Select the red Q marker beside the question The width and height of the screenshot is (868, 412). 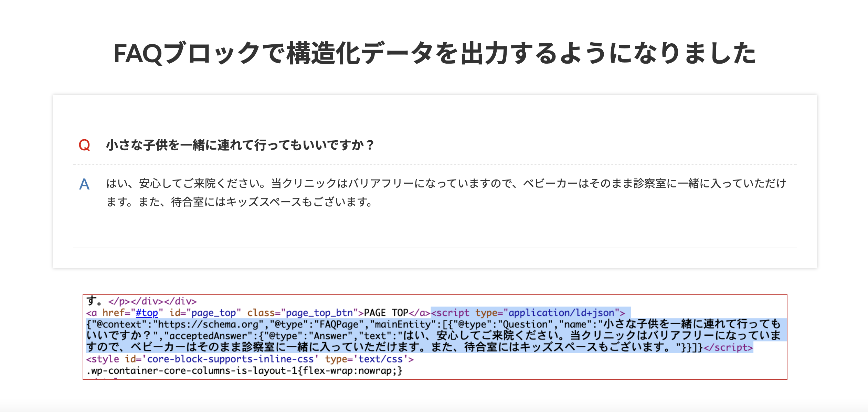85,145
